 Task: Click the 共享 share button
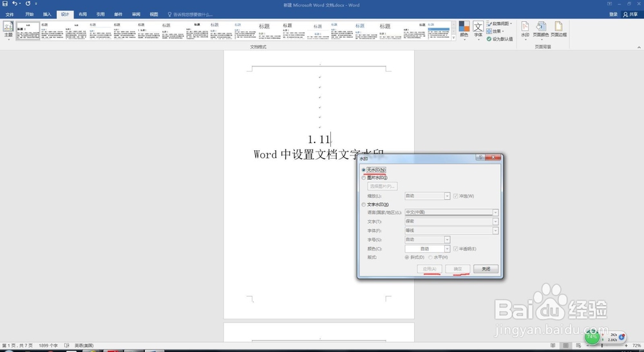point(630,14)
